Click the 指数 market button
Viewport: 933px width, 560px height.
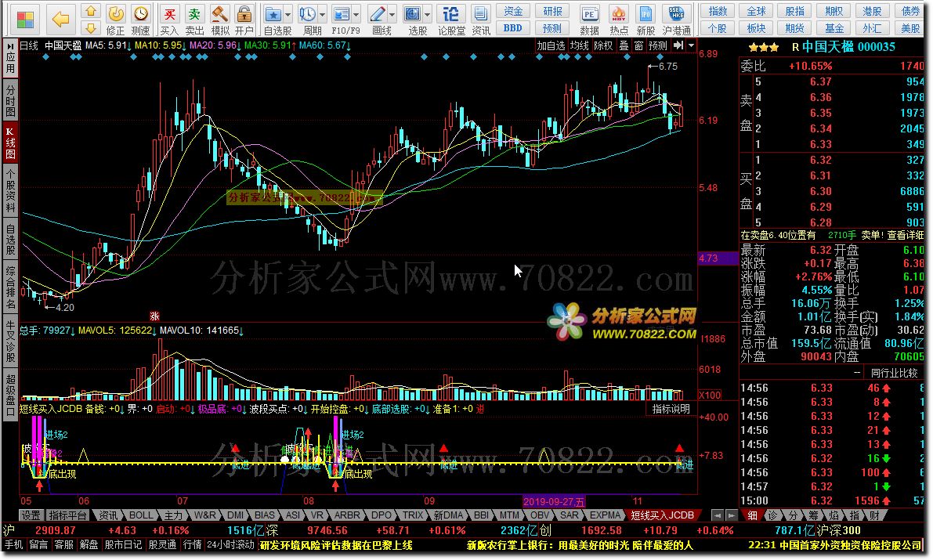(717, 11)
